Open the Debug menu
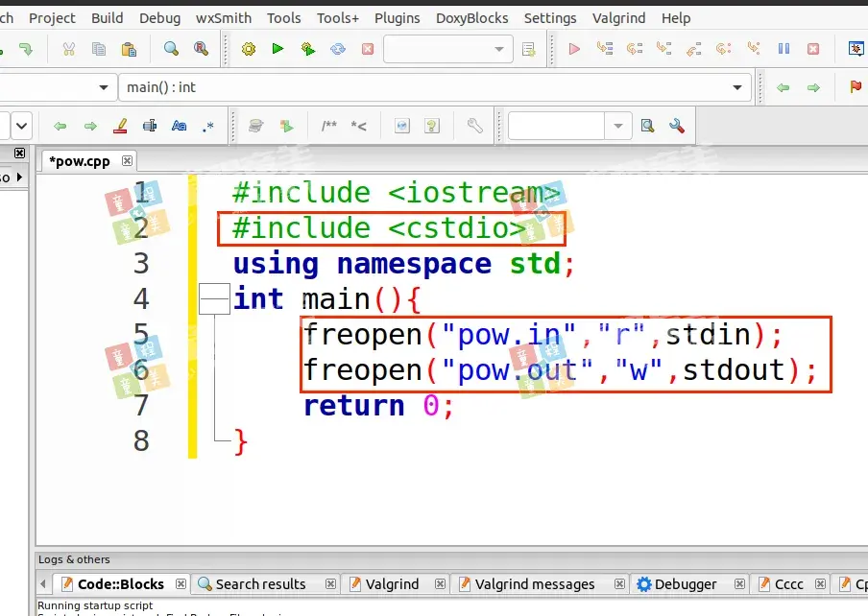Viewport: 868px width, 616px height. click(x=159, y=18)
